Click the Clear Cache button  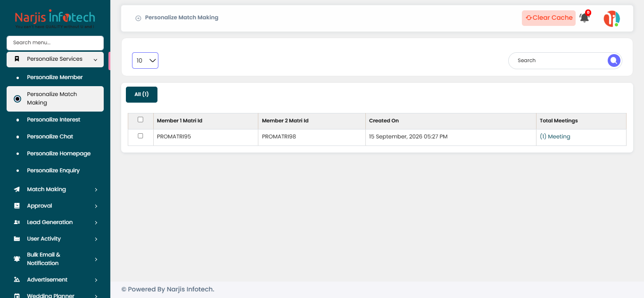tap(549, 18)
